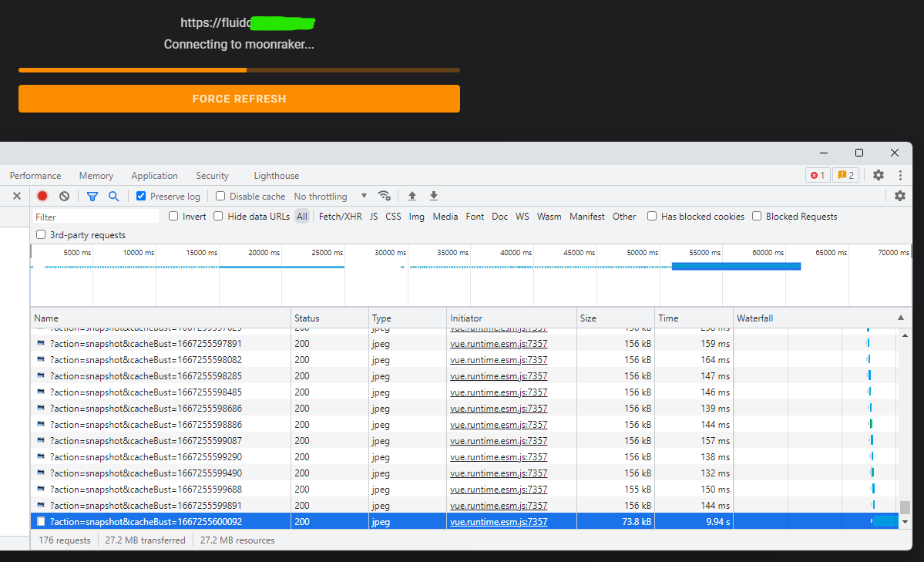Filter requests by CSS type

point(393,217)
